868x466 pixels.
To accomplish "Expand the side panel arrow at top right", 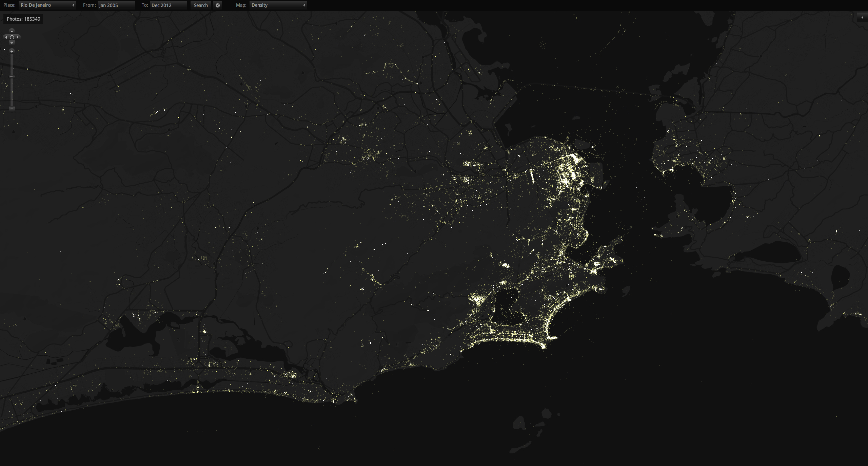I will tap(862, 17).
